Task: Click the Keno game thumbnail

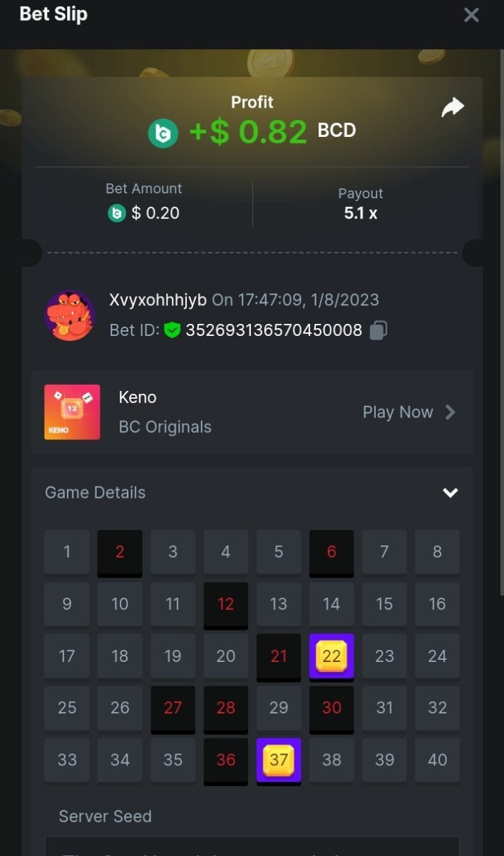Action: [72, 412]
